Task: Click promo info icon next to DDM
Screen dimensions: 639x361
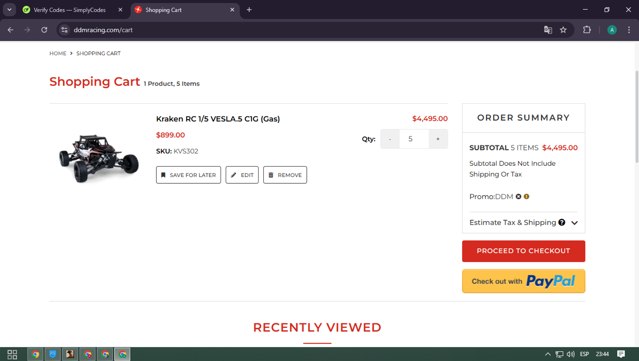Action: click(527, 196)
